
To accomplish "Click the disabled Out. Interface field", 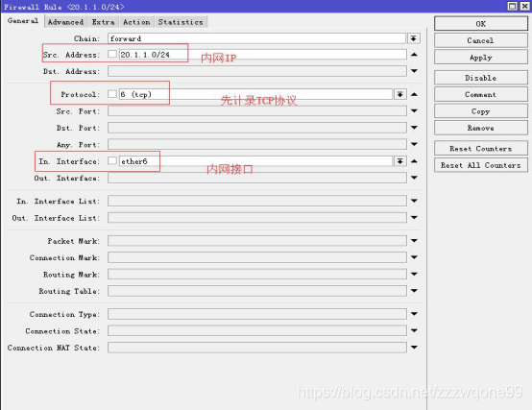I will (x=257, y=178).
